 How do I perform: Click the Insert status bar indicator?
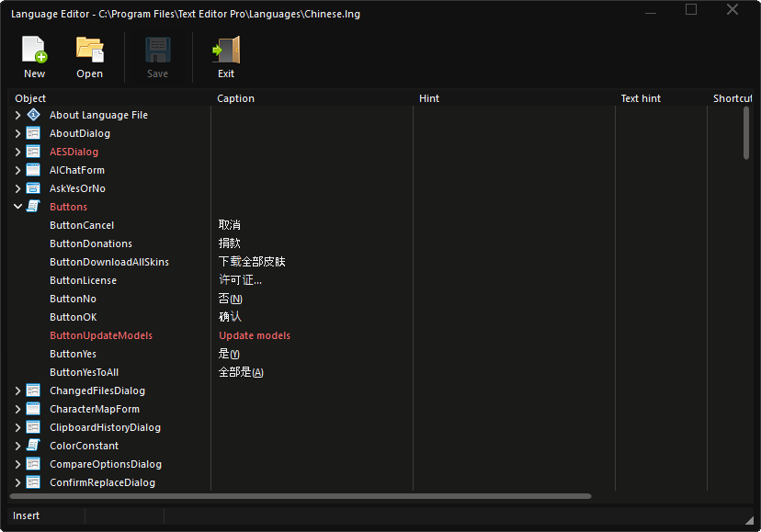27,515
